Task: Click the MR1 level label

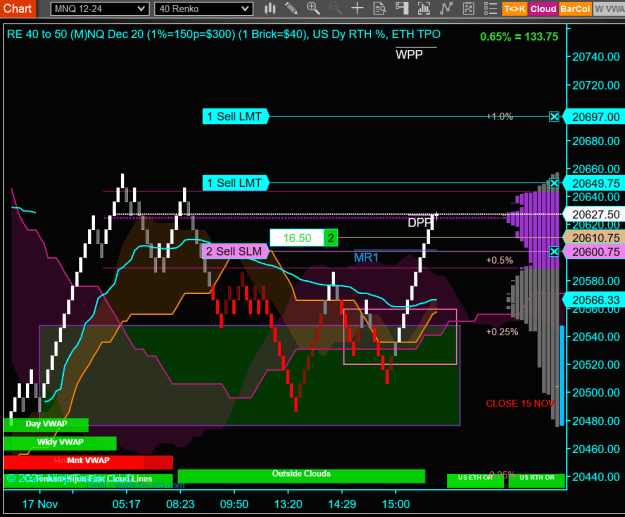Action: [366, 258]
